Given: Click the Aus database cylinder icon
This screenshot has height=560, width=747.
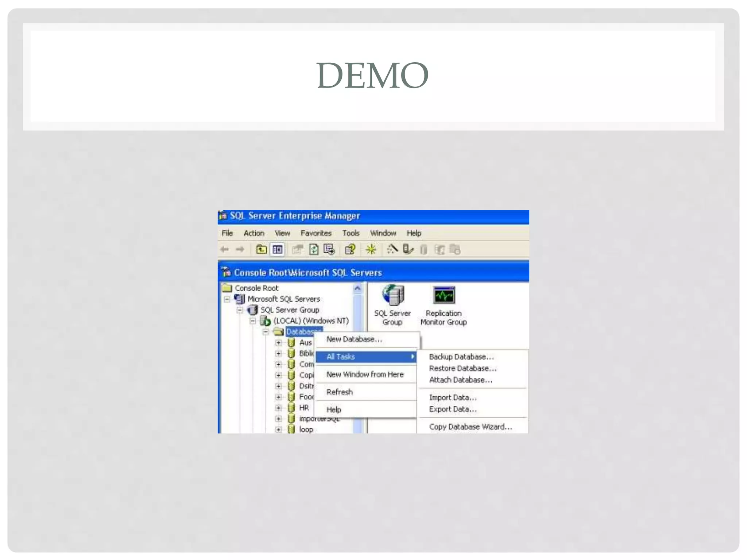Looking at the screenshot, I should tap(291, 343).
